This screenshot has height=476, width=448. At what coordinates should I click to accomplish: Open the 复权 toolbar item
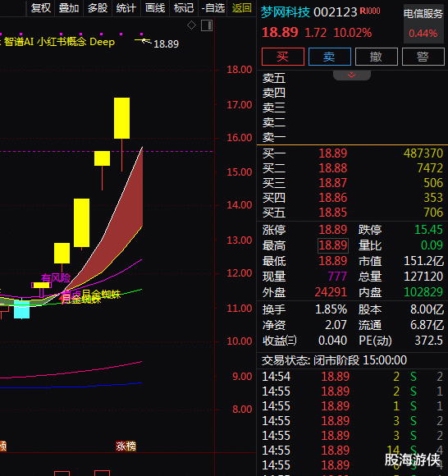tap(41, 8)
